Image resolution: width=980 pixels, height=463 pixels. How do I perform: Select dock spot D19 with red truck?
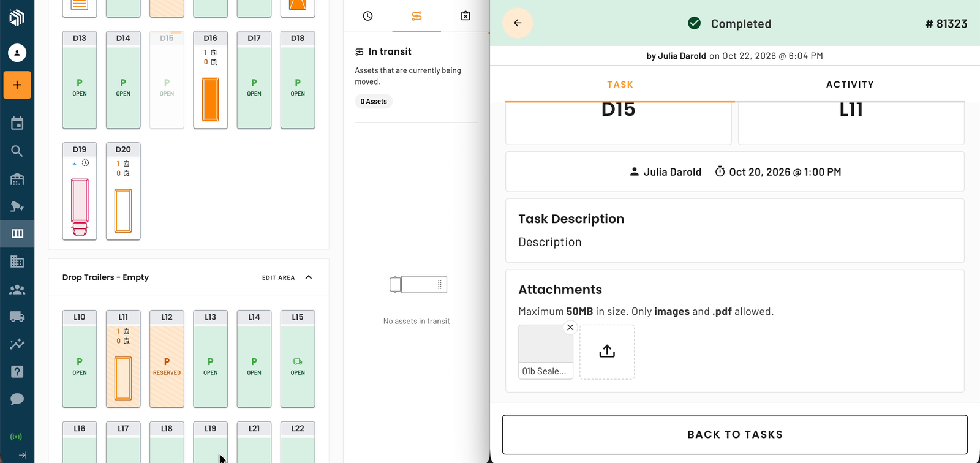(80, 191)
